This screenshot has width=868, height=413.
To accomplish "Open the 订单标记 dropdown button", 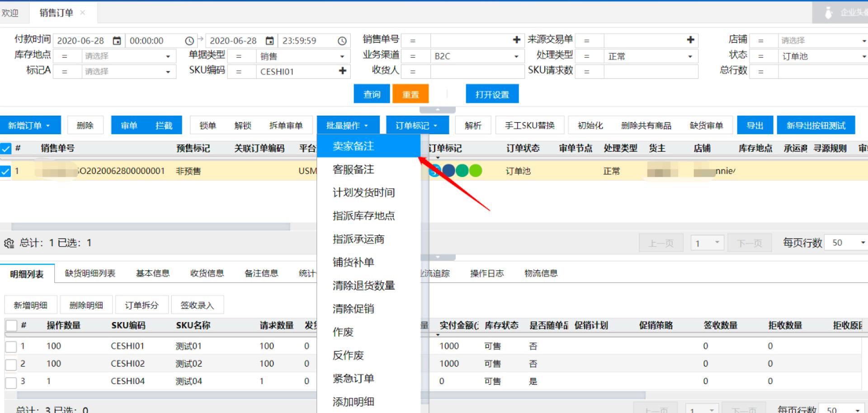I will pyautogui.click(x=417, y=126).
